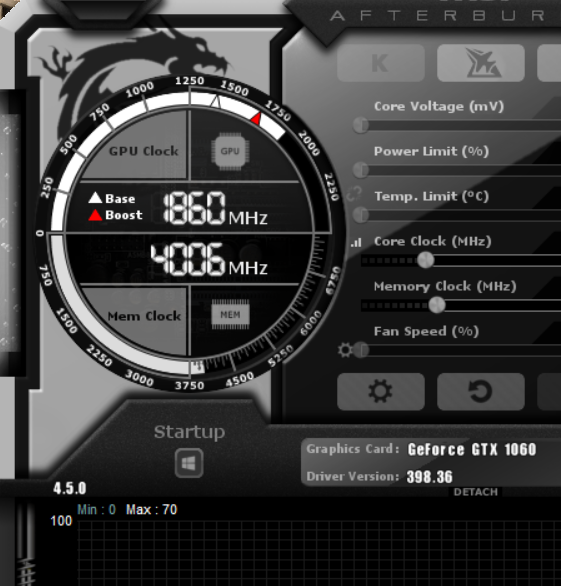This screenshot has width=561, height=586.
Task: Click driver version 398.36
Action: tap(429, 477)
